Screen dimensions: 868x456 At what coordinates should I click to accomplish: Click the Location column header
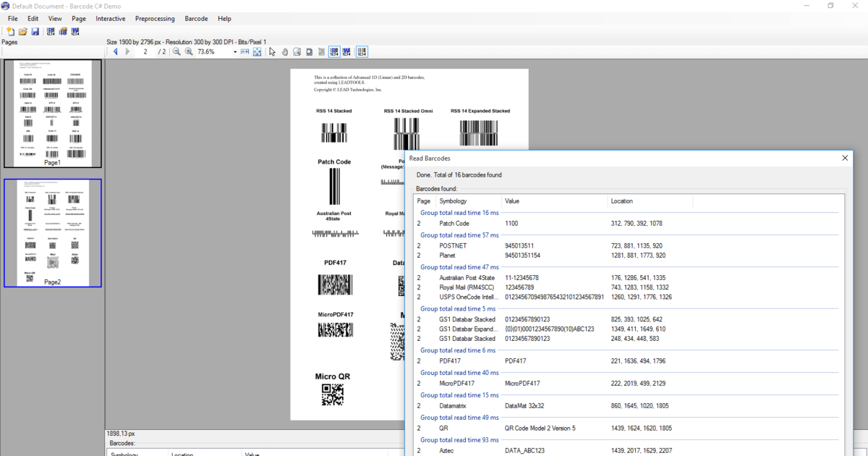coord(622,200)
